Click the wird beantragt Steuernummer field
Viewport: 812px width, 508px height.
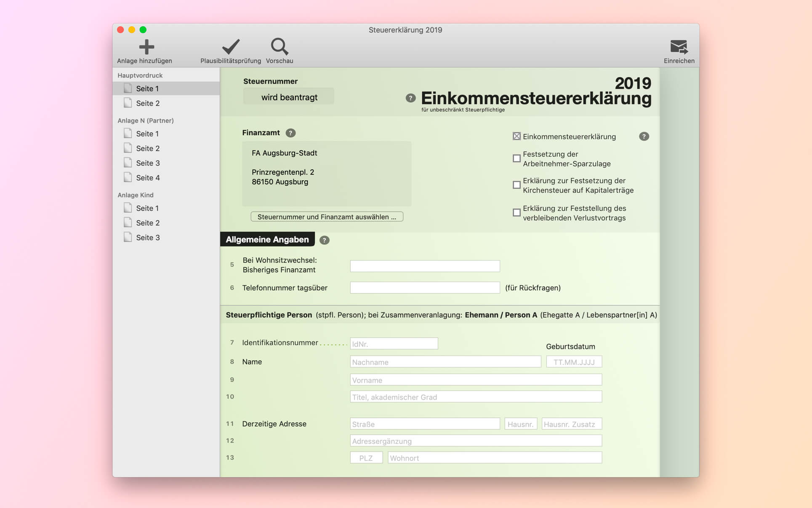289,97
